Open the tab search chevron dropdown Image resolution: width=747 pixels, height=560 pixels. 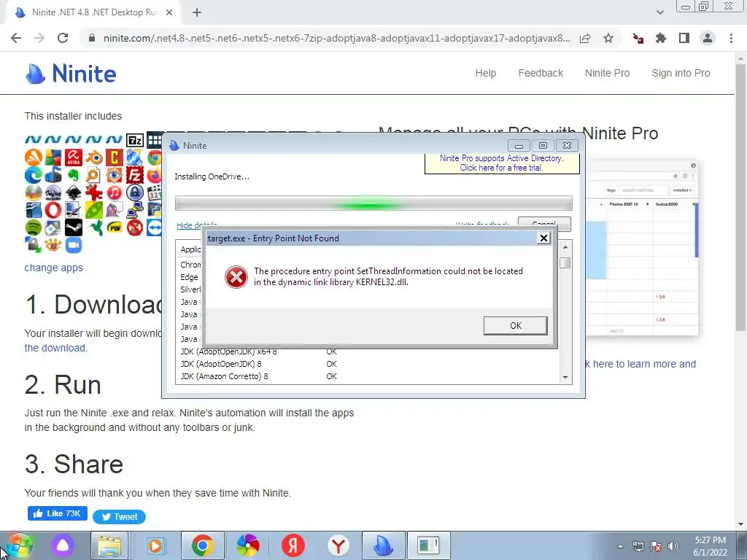659,12
